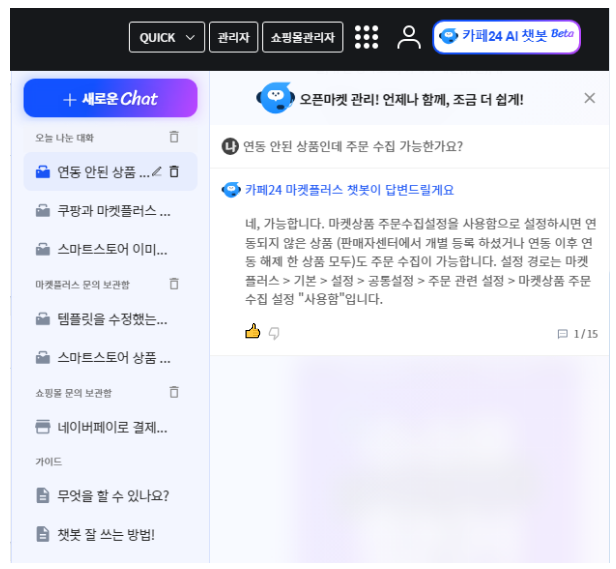This screenshot has height=569, width=616.
Task: Click the blue briefcase icon beside 연동 안된 상품
Action: click(x=43, y=172)
